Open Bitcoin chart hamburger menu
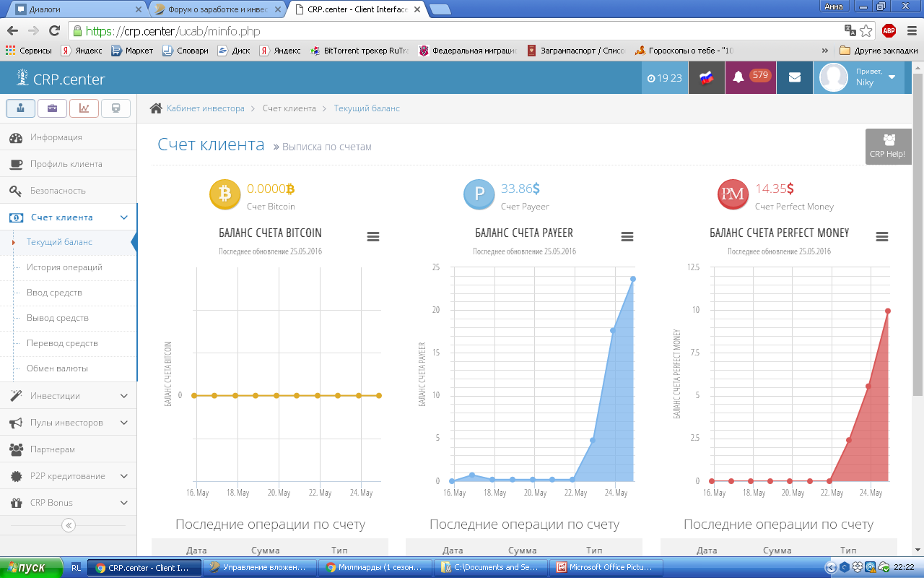924x578 pixels. (x=373, y=237)
